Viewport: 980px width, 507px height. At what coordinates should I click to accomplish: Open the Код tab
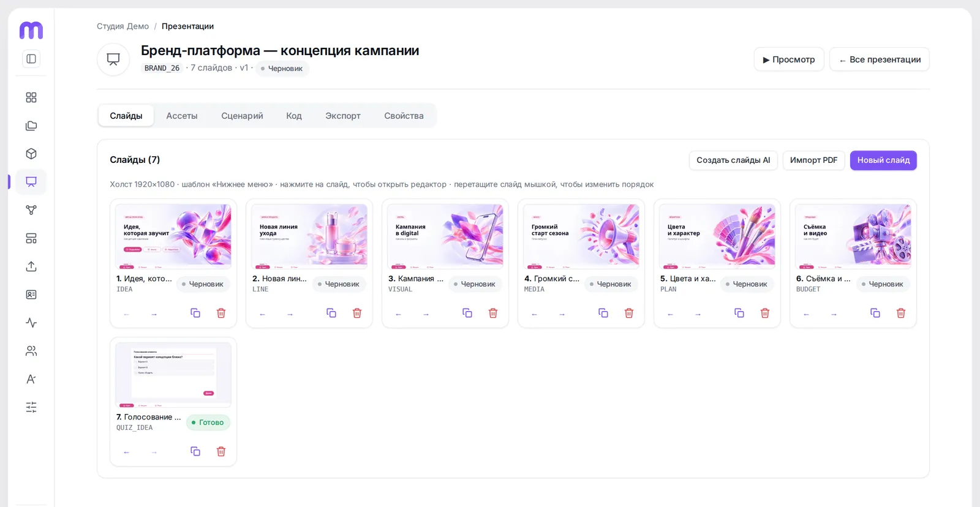tap(294, 116)
